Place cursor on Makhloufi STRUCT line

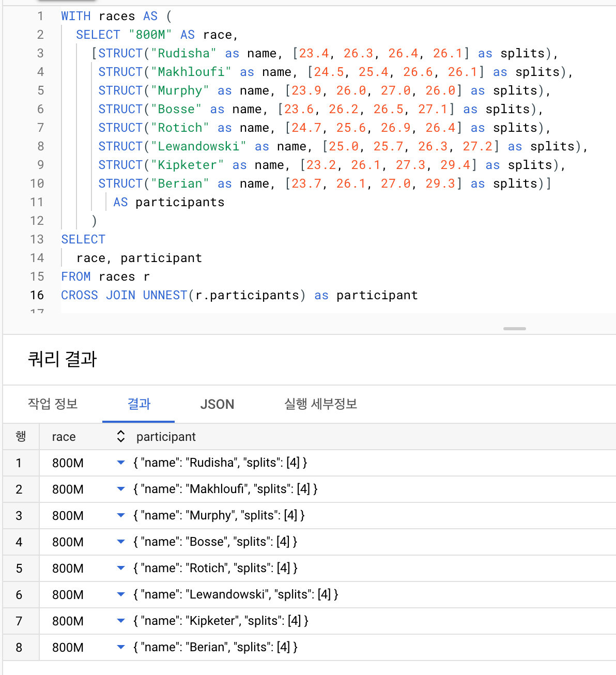336,72
